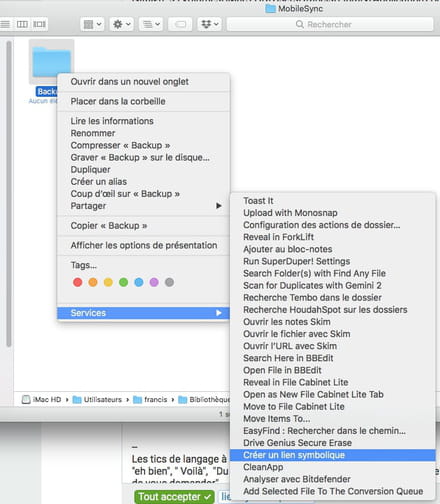Switch to list view icon
Viewport: 440px width, 504px height.
pyautogui.click(x=6, y=24)
